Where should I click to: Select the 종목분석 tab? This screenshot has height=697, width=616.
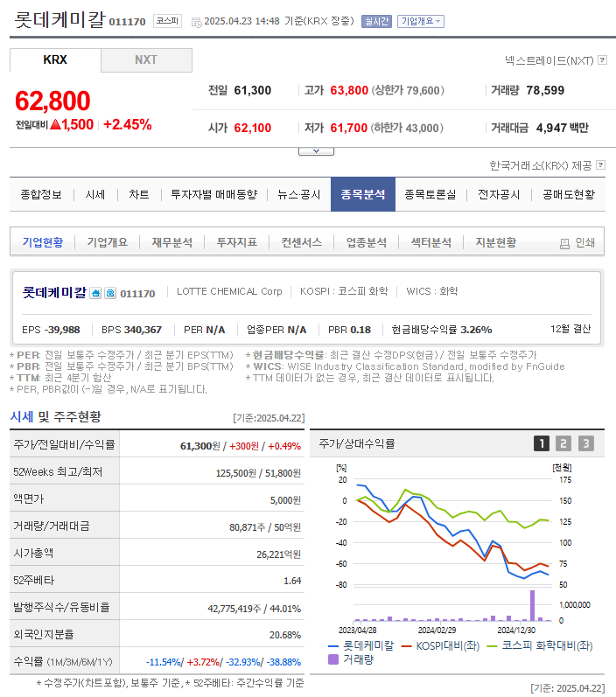tap(363, 194)
